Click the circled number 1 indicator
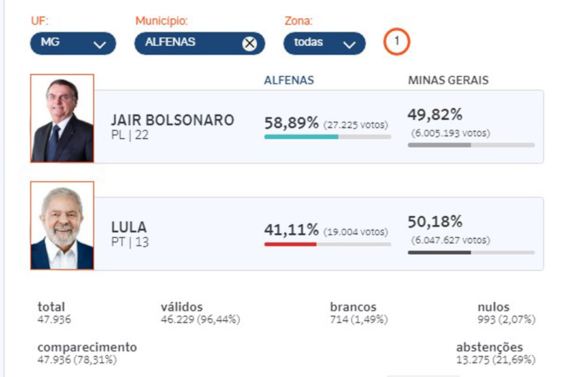The image size is (588, 377). [397, 42]
